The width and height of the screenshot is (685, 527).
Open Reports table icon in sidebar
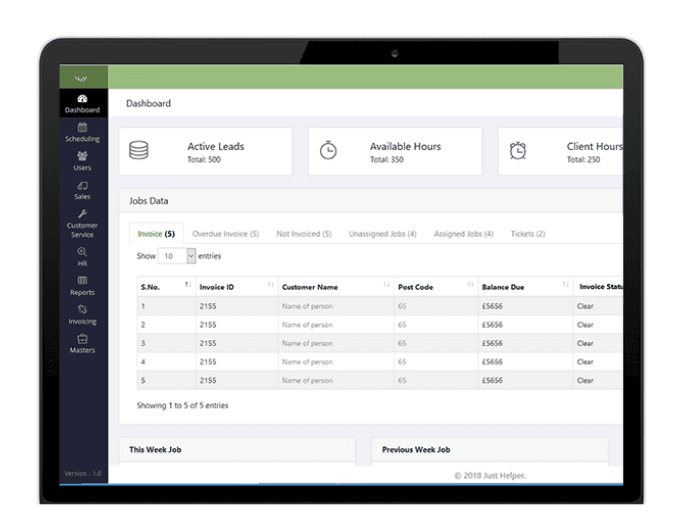[x=82, y=281]
